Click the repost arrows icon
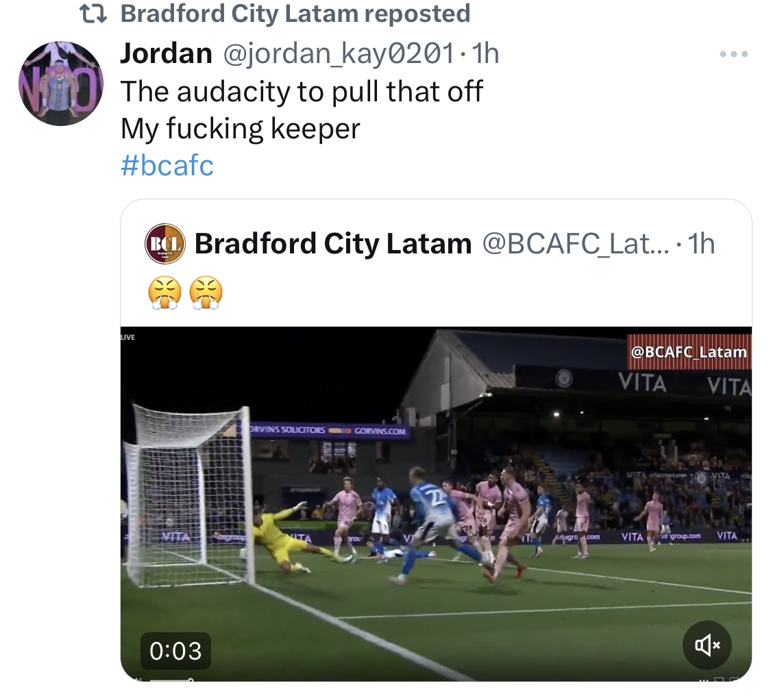The height and width of the screenshot is (700, 771). (93, 14)
